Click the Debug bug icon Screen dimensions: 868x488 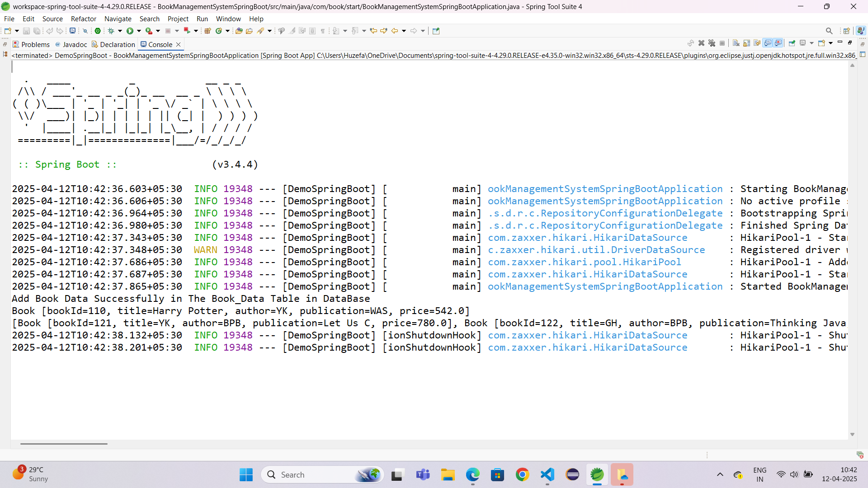click(x=111, y=31)
